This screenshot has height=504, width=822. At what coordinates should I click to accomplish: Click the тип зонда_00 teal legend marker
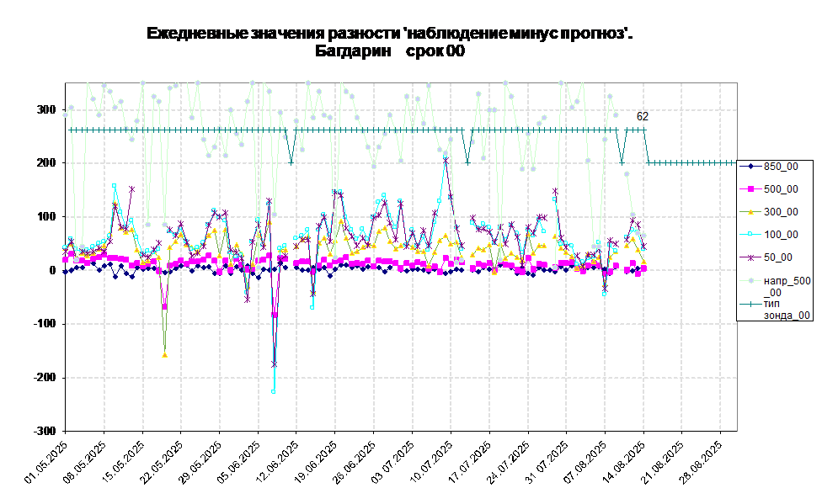(750, 303)
